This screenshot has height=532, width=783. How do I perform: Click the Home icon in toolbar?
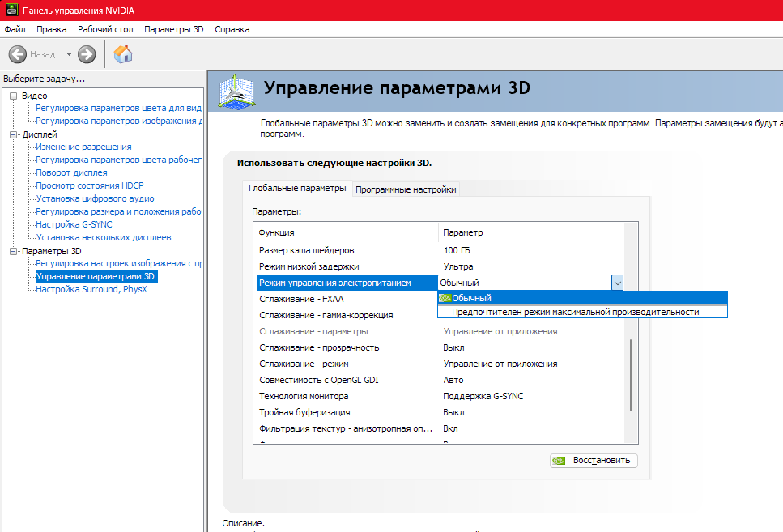point(123,54)
